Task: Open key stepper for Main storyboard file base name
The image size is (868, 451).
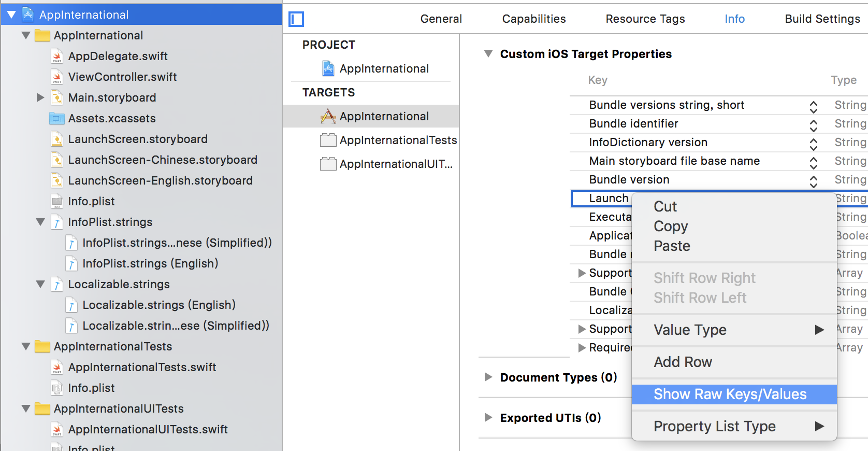Action: [x=814, y=163]
